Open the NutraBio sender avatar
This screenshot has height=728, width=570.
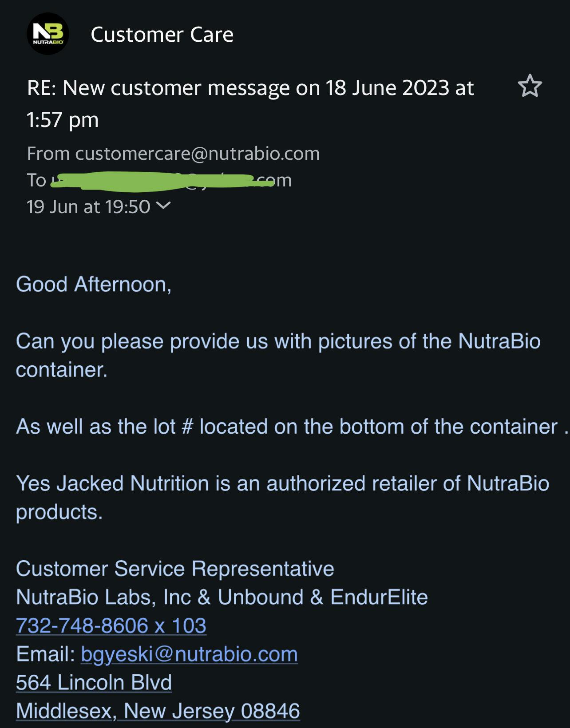[x=48, y=34]
